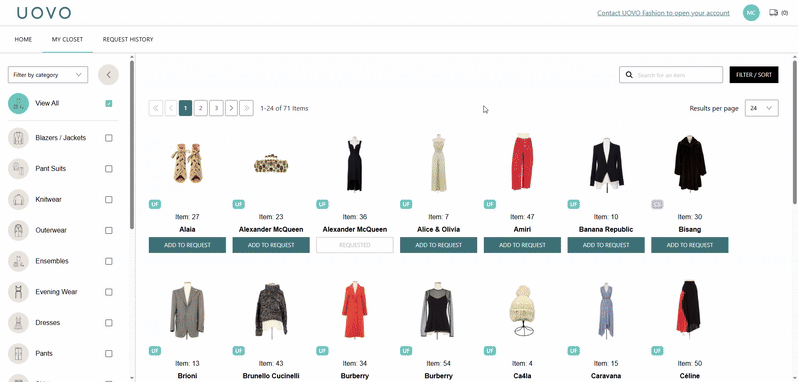Click the '1-24 of 71 Items' text
Screen dimensions: 798x382
coord(284,108)
